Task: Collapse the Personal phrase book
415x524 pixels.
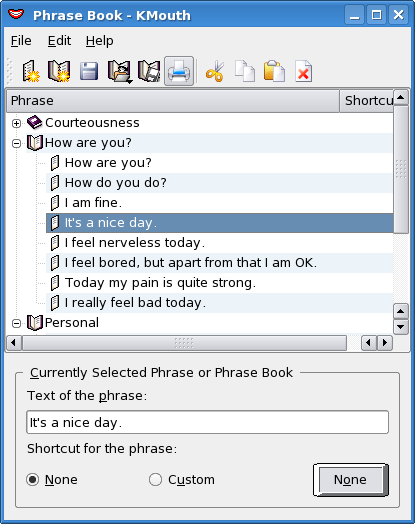Action: [16, 323]
